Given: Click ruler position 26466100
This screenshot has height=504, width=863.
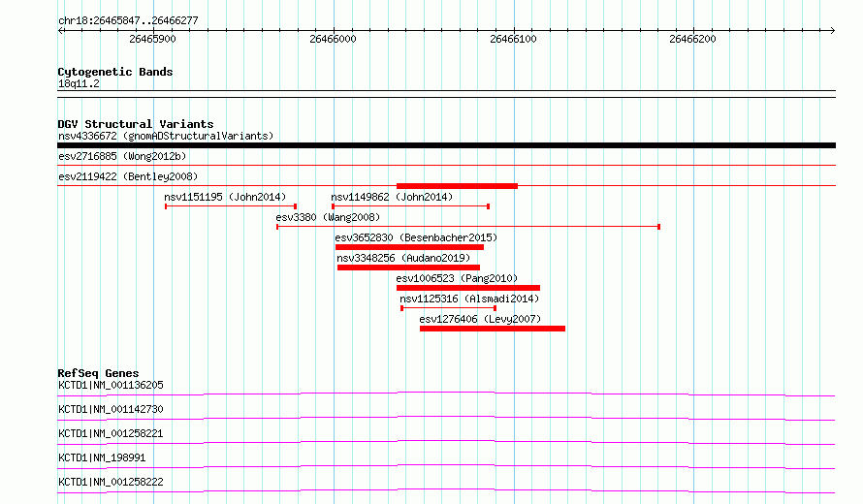Looking at the screenshot, I should click(x=513, y=39).
